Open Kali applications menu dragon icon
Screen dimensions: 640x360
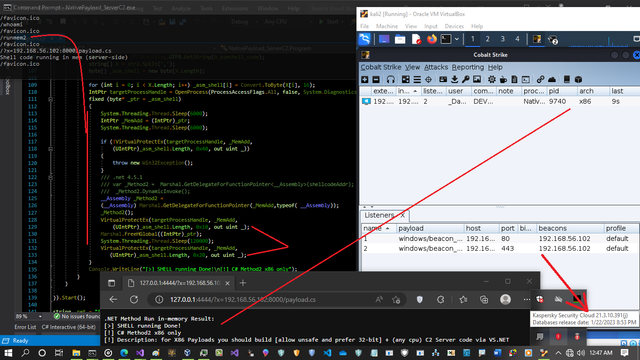point(364,39)
